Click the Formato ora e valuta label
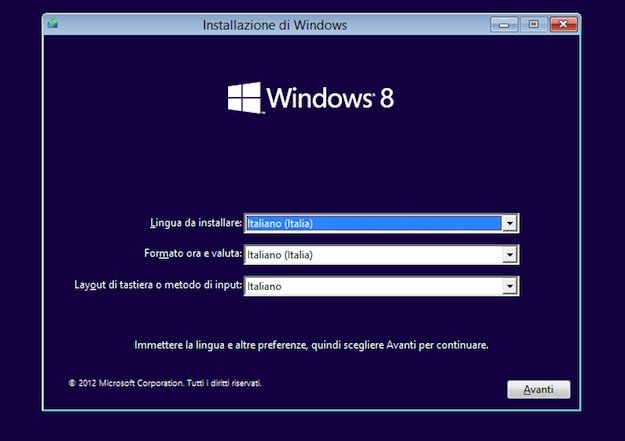Screen dimensions: 625x441 click(x=193, y=254)
